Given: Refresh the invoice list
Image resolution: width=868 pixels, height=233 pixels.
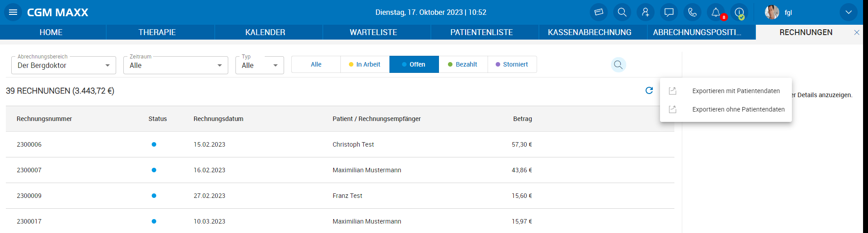Looking at the screenshot, I should (x=649, y=90).
